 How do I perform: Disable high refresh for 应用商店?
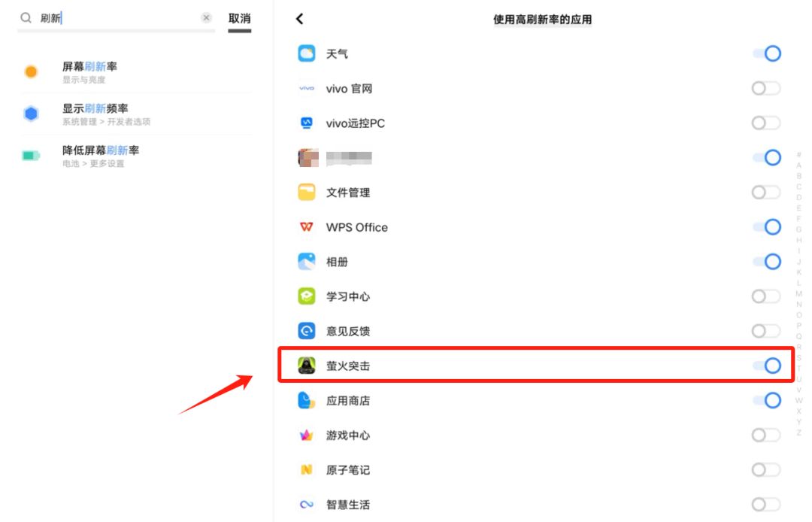(x=767, y=400)
